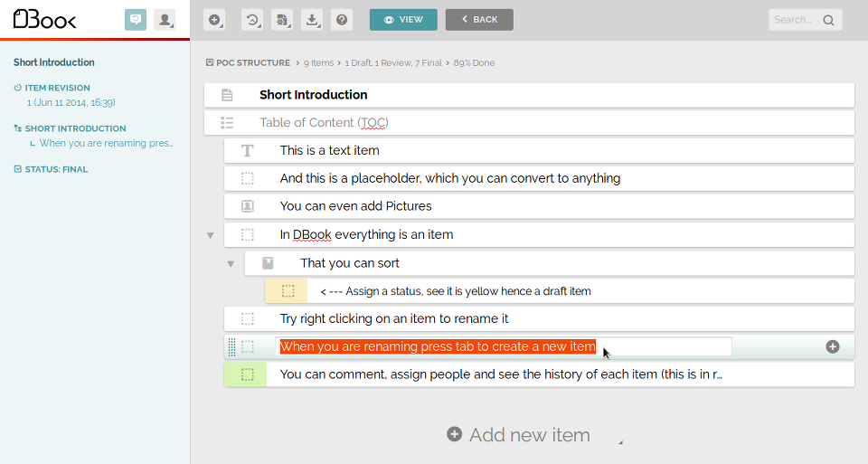Image resolution: width=868 pixels, height=464 pixels.
Task: Select '<--- Assign a status' row text
Action: pyautogui.click(x=456, y=291)
